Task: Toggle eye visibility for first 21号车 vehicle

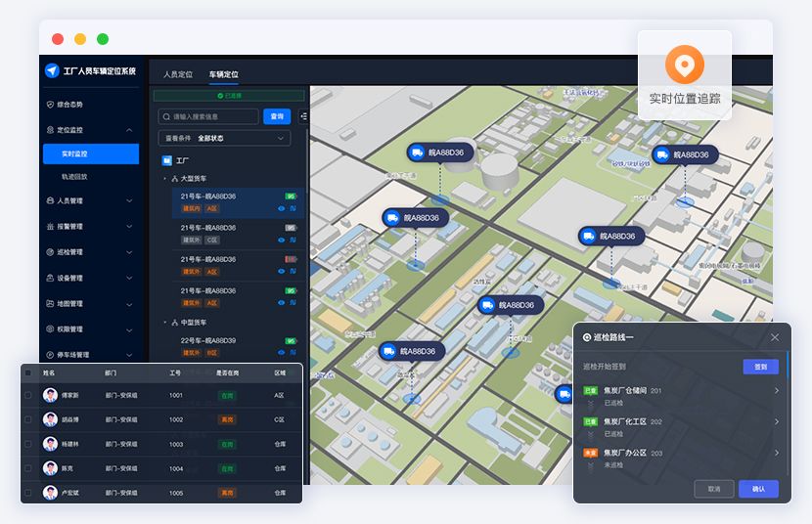Action: click(281, 208)
